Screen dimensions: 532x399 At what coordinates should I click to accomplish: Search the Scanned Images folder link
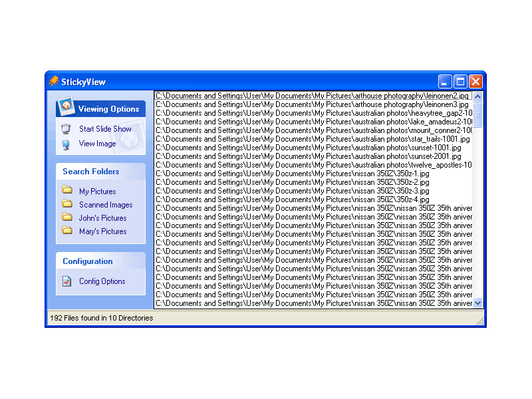(106, 205)
